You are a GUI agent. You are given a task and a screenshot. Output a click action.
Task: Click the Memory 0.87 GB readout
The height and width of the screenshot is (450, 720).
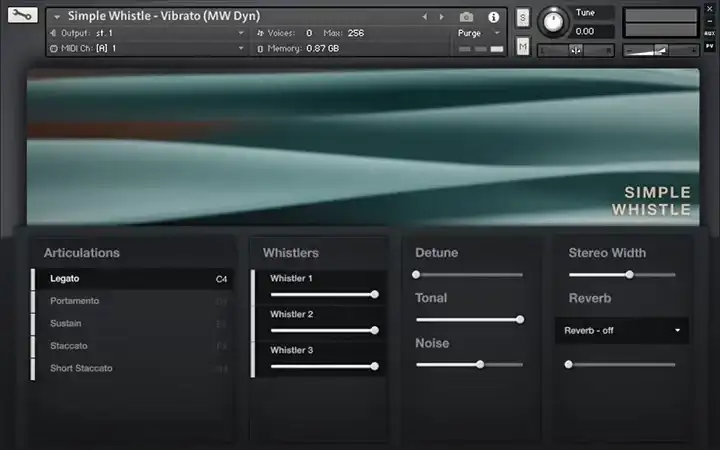pyautogui.click(x=322, y=49)
